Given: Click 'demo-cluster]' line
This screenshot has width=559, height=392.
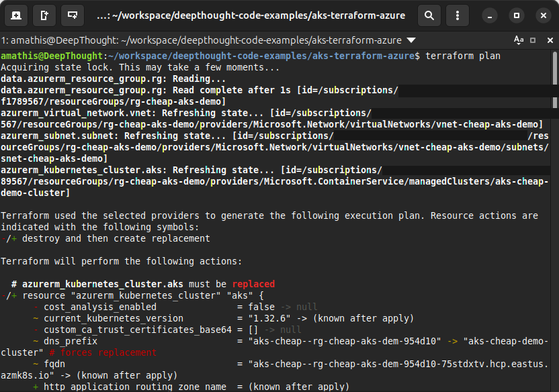Looking at the screenshot, I should 36,193.
